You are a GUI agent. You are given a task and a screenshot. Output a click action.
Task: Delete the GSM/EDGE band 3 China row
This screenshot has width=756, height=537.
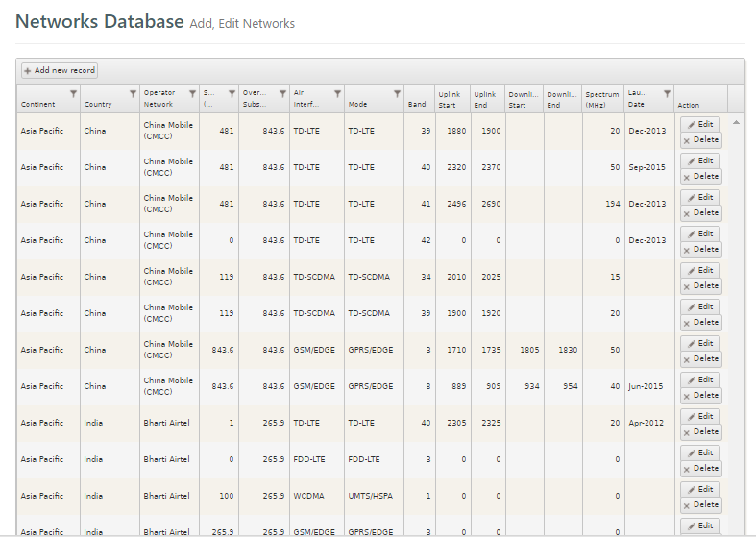click(701, 359)
